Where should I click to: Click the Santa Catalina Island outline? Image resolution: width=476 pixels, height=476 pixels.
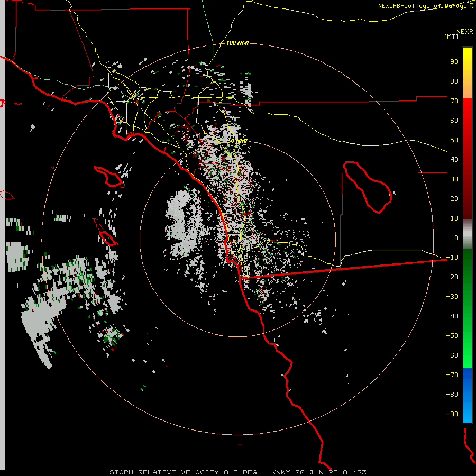tap(108, 177)
